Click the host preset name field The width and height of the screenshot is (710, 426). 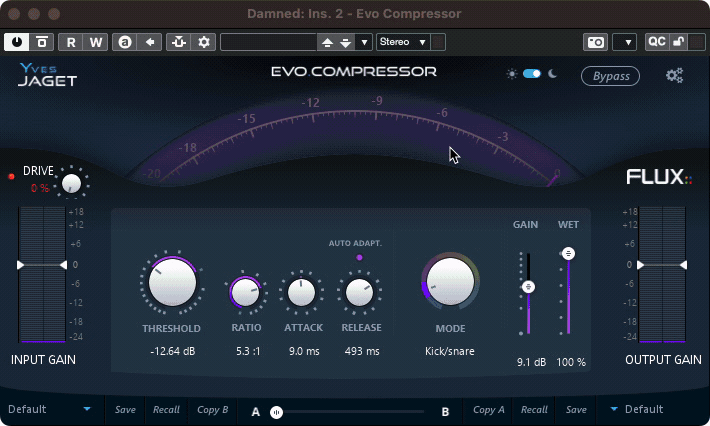pos(267,42)
